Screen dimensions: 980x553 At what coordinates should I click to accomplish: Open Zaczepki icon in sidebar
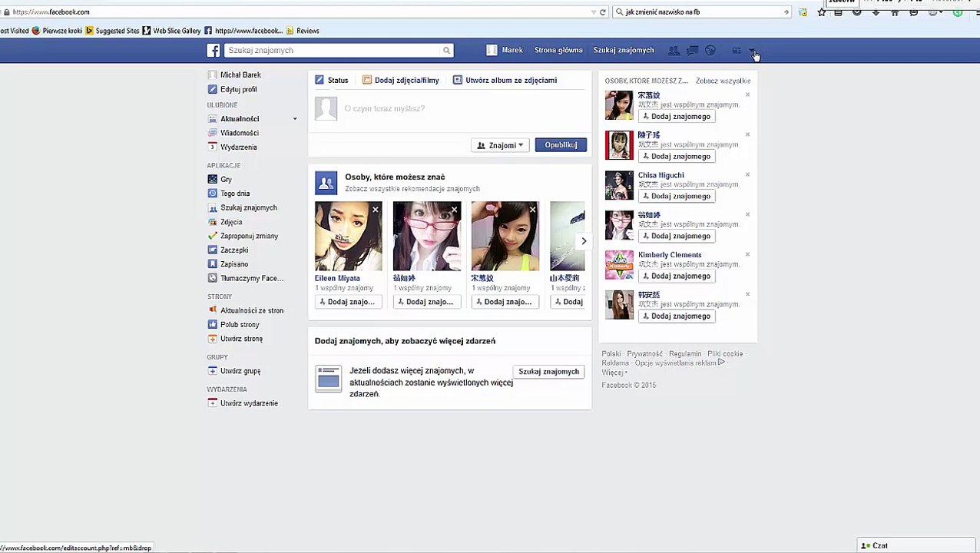pos(213,250)
